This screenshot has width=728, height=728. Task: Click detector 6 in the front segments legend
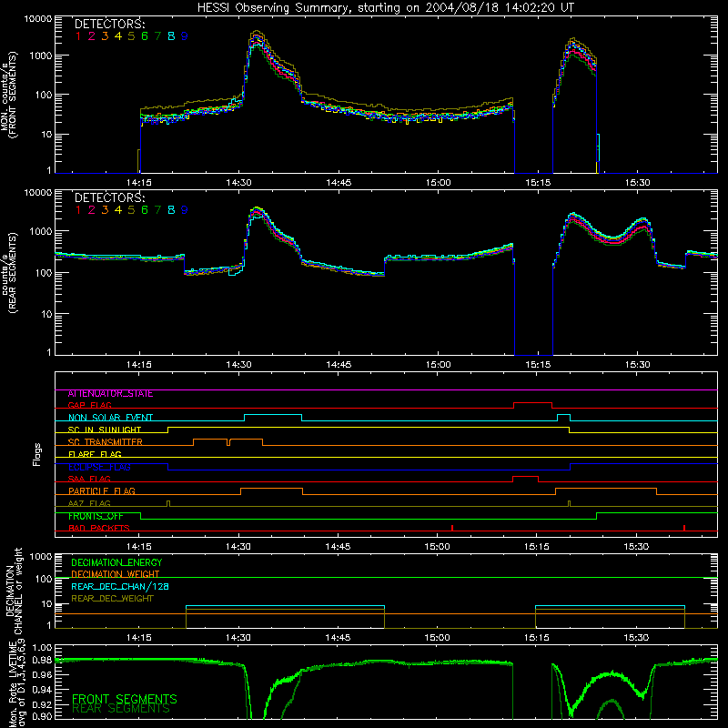[145, 36]
